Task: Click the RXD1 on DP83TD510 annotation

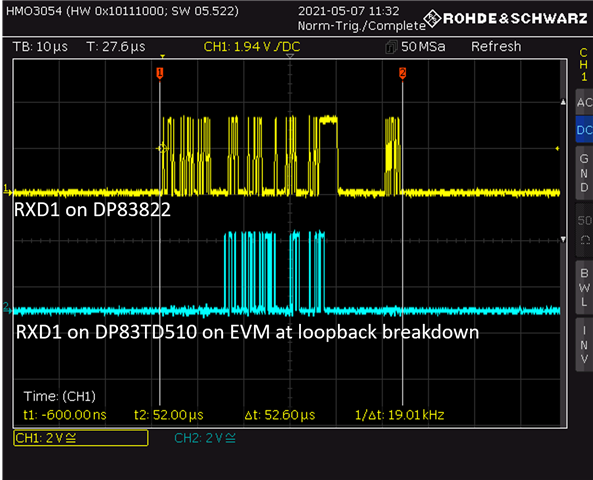Action: (247, 332)
